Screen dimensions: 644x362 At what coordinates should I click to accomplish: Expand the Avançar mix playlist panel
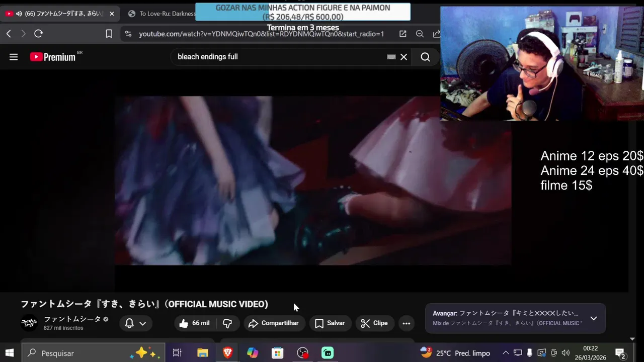click(594, 318)
